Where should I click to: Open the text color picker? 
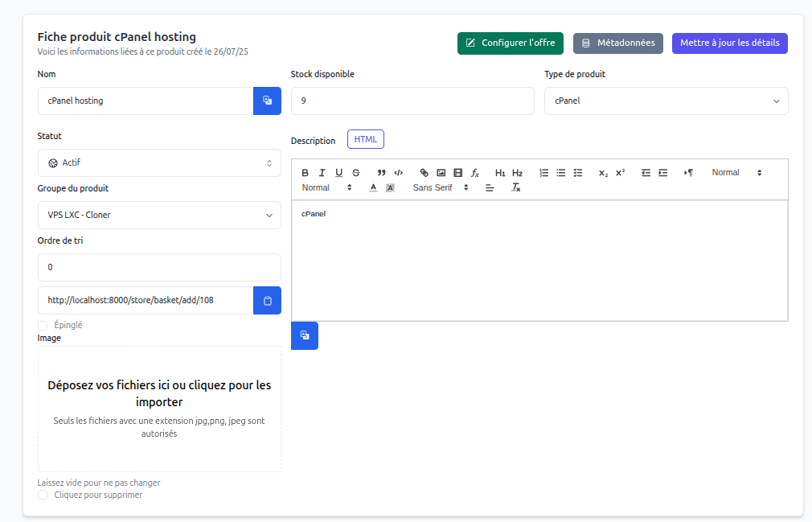373,187
